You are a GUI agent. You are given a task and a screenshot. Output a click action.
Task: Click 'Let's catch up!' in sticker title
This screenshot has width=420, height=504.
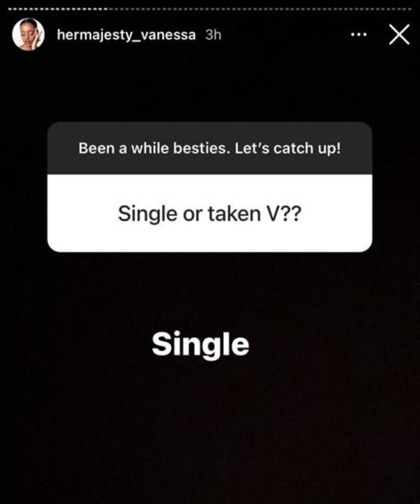coord(288,148)
